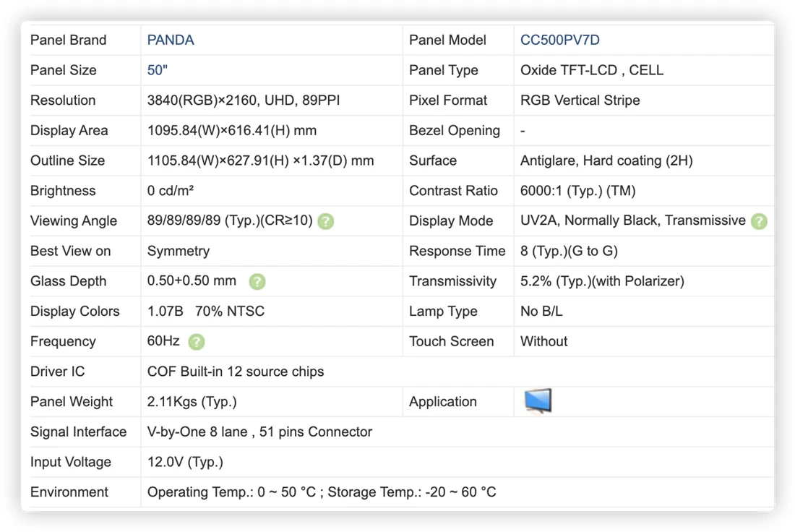
Task: Click the Signal Interface label
Action: [x=79, y=432]
